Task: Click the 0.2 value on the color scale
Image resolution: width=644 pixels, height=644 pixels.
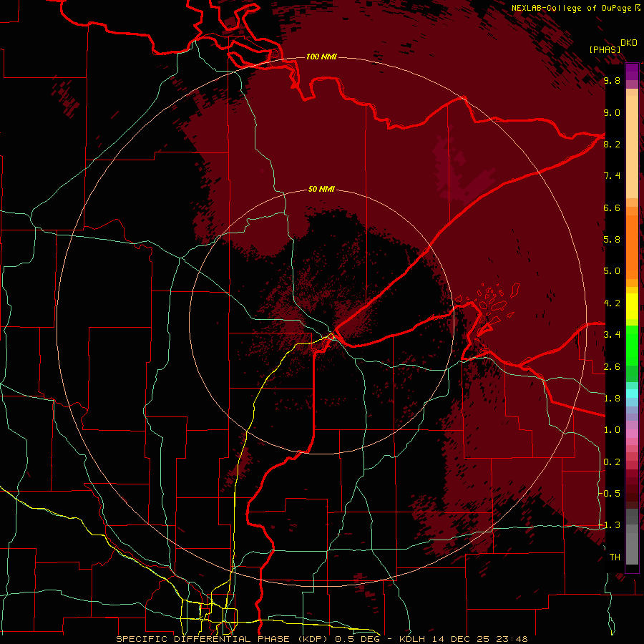Action: [x=612, y=462]
